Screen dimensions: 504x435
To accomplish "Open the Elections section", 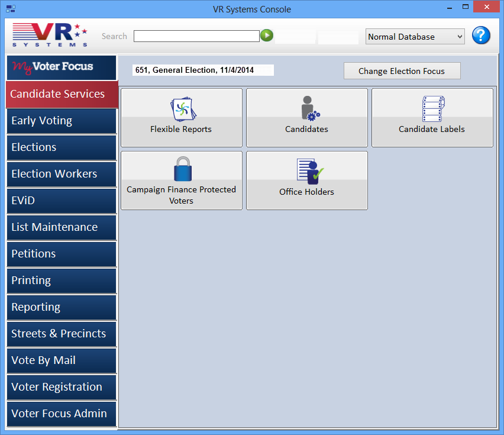I will tap(62, 147).
